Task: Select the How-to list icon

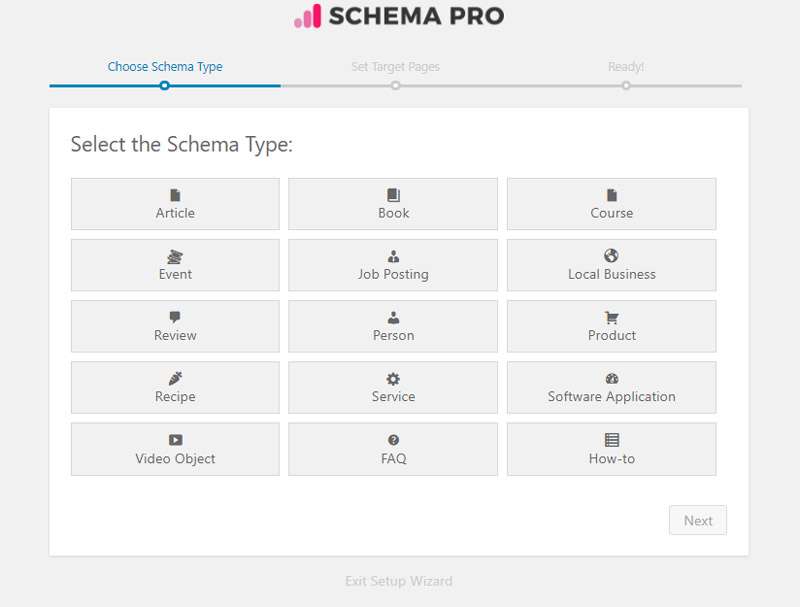Action: 612,440
